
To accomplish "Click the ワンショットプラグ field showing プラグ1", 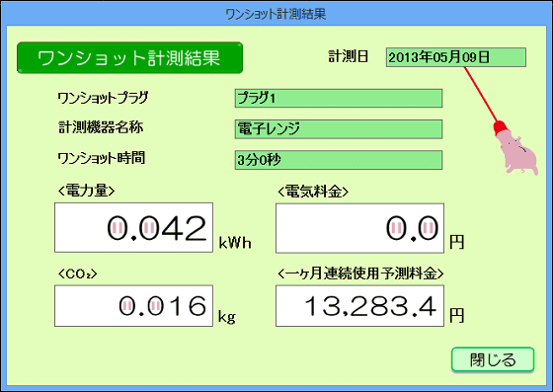I will coord(339,98).
